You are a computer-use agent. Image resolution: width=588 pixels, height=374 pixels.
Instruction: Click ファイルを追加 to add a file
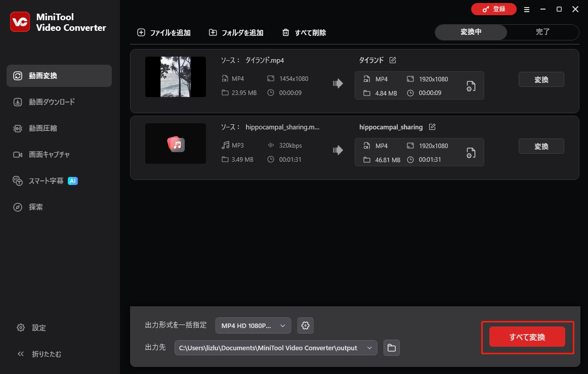162,32
